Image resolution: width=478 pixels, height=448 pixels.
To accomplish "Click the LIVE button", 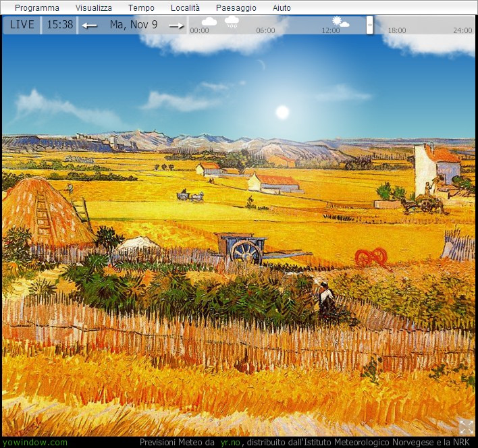I will click(x=22, y=24).
